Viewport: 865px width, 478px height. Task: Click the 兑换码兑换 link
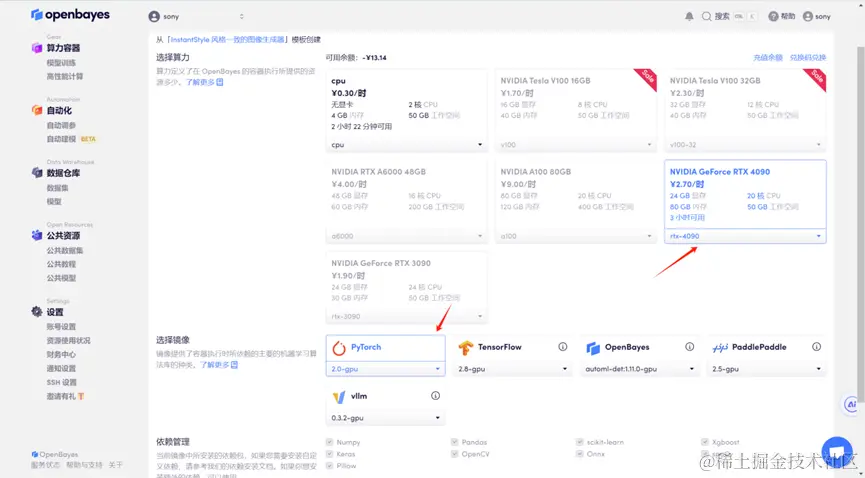(808, 57)
